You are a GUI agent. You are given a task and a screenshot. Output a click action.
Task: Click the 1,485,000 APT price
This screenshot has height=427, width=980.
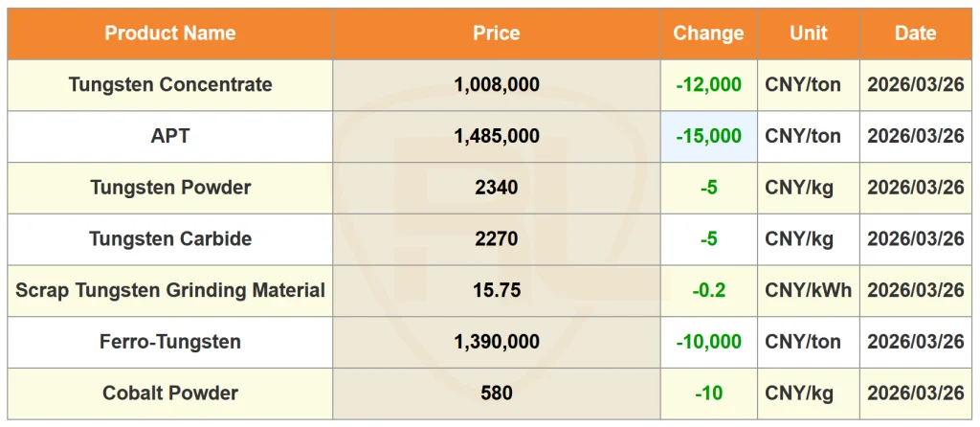497,137
